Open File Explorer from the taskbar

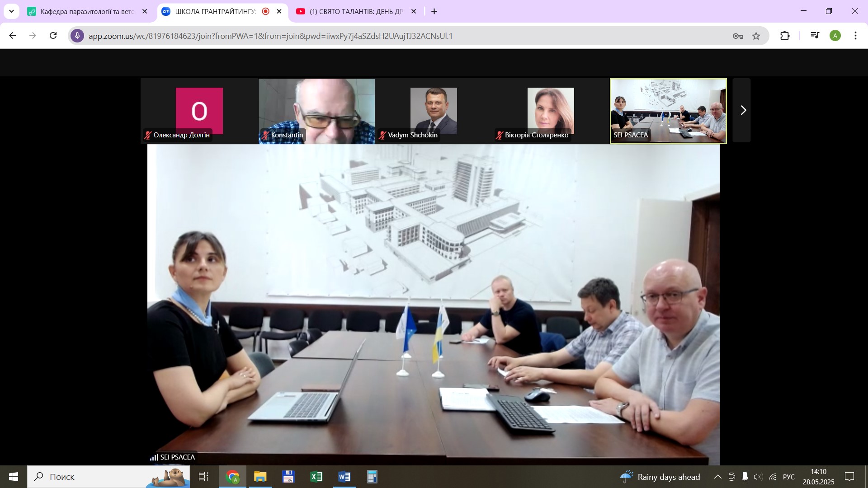[260, 477]
